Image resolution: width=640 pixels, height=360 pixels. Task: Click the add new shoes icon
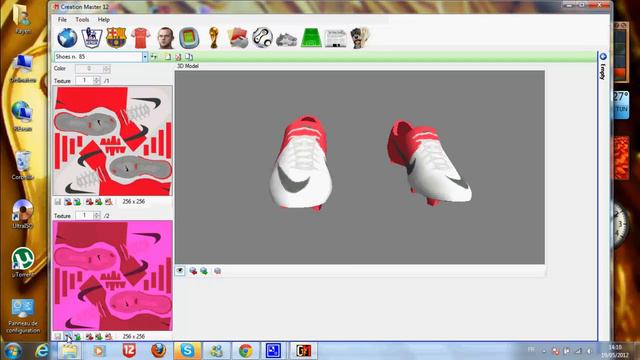154,57
